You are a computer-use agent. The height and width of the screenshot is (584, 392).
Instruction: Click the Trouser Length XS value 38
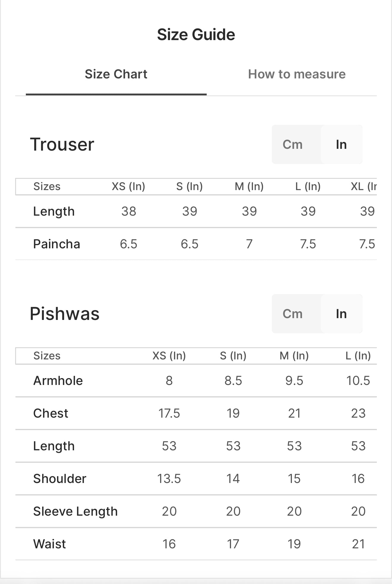pos(129,211)
